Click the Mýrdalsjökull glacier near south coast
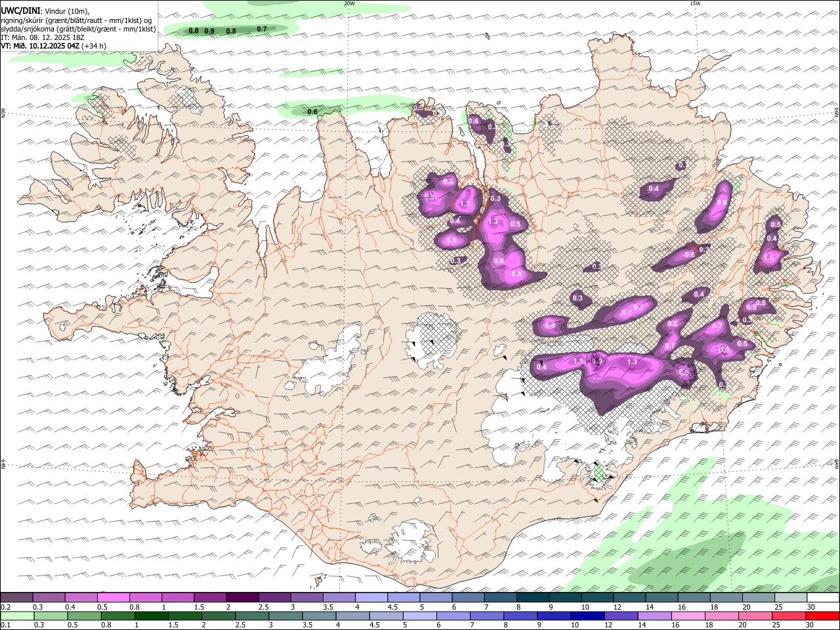Screen dimensions: 840x630 tap(411, 541)
